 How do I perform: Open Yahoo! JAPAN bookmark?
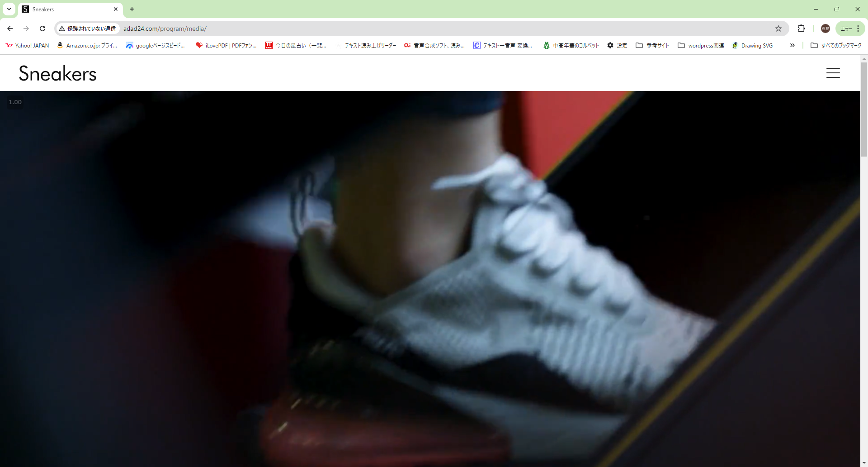tap(28, 45)
